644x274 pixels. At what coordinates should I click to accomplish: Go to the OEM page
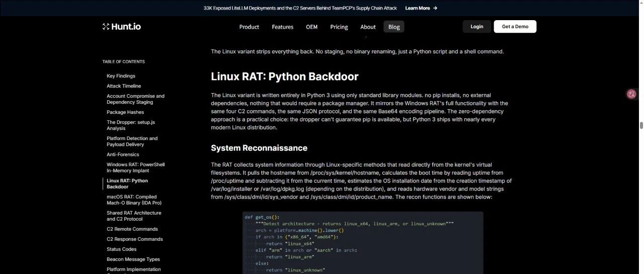[x=311, y=27]
